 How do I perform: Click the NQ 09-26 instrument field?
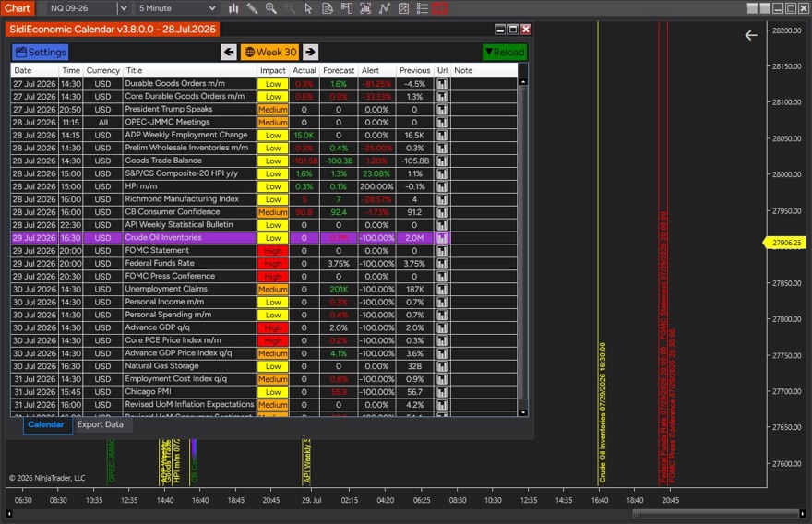[x=82, y=8]
